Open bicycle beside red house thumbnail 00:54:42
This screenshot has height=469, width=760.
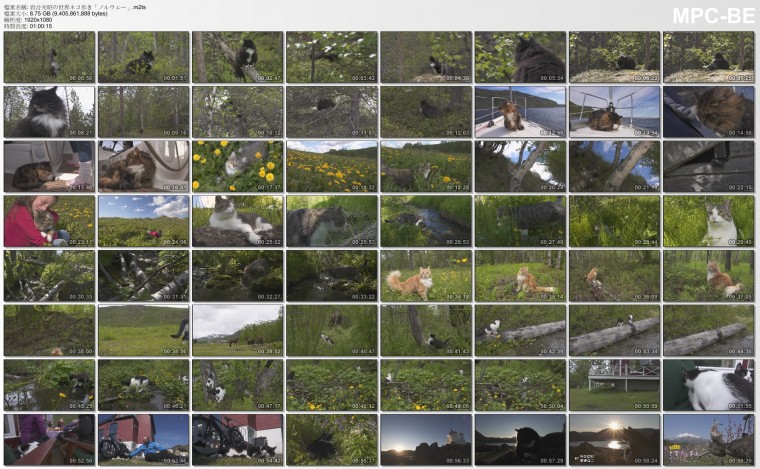[x=238, y=440]
